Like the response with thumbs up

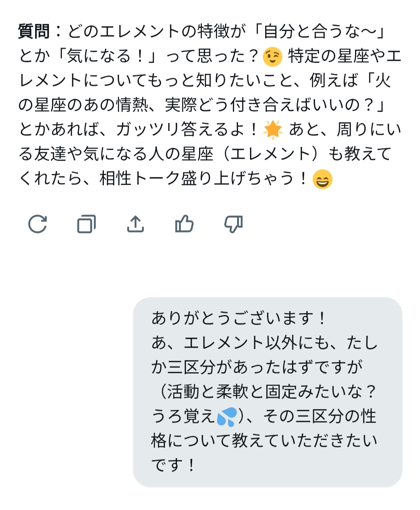tap(184, 224)
